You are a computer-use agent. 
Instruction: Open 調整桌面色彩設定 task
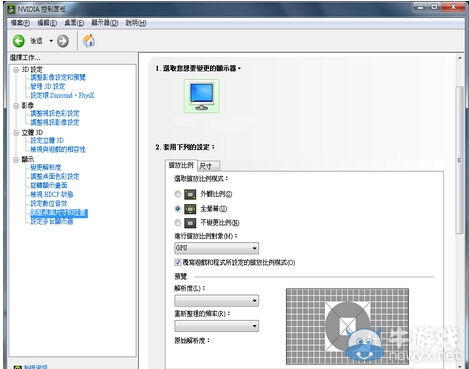pos(55,176)
